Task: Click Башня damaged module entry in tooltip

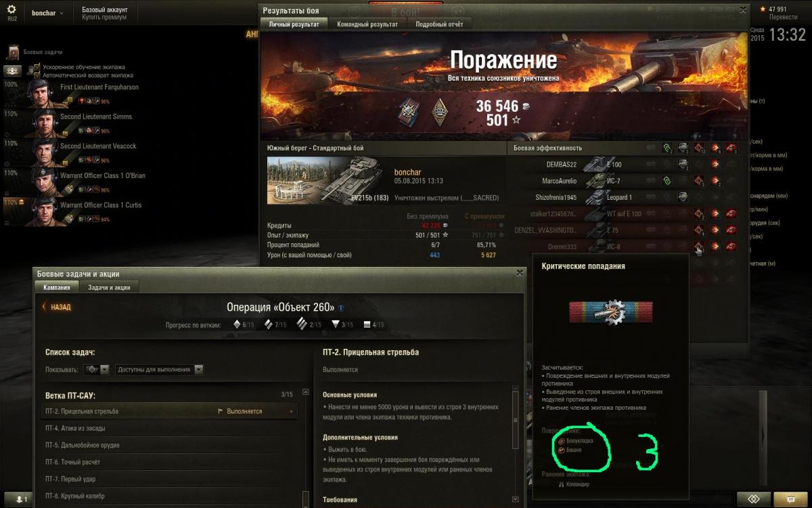Action: (570, 450)
